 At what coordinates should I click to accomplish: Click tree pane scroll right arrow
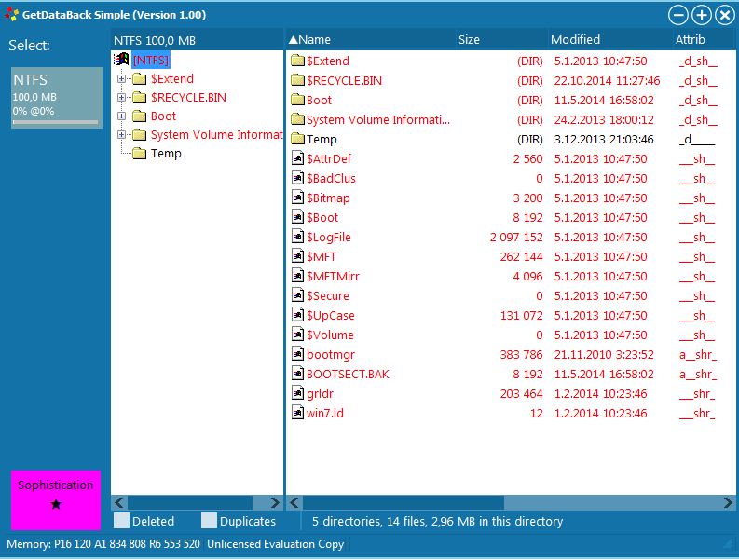coord(275,502)
